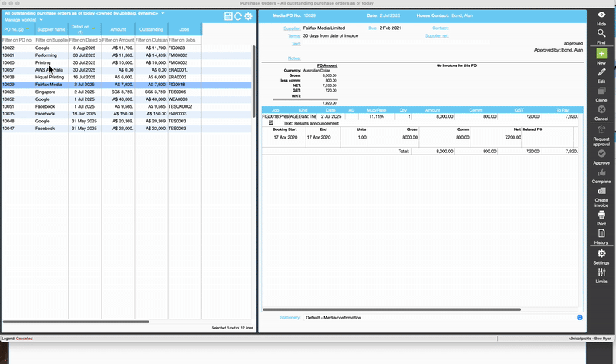Screen dimensions: 616x364
Task: Open History of the purchase order
Action: [601, 234]
